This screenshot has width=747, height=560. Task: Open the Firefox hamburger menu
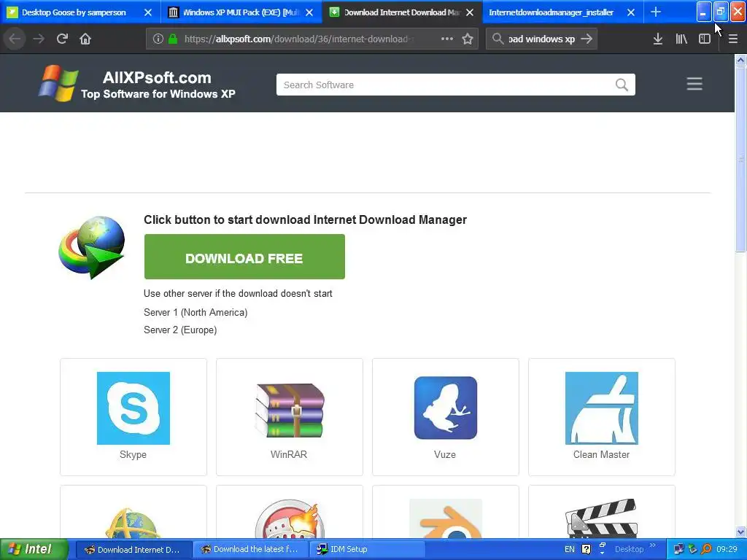click(732, 39)
